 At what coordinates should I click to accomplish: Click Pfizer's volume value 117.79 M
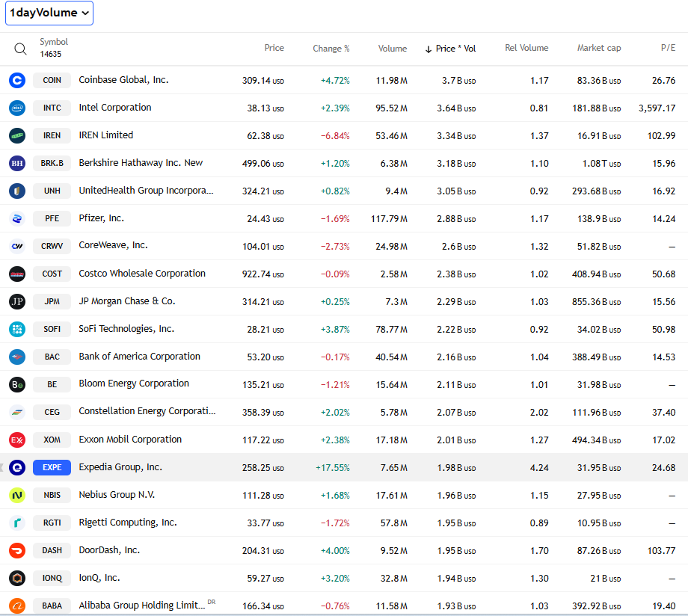click(389, 218)
